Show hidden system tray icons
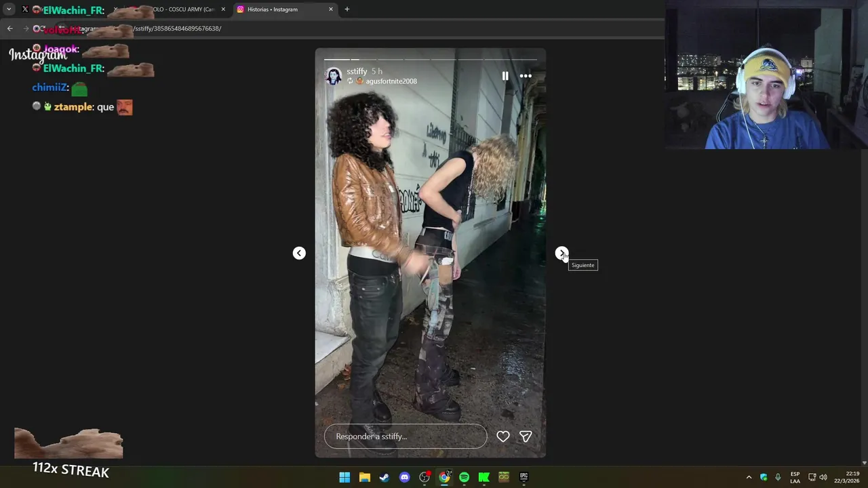The height and width of the screenshot is (488, 868). [x=749, y=477]
